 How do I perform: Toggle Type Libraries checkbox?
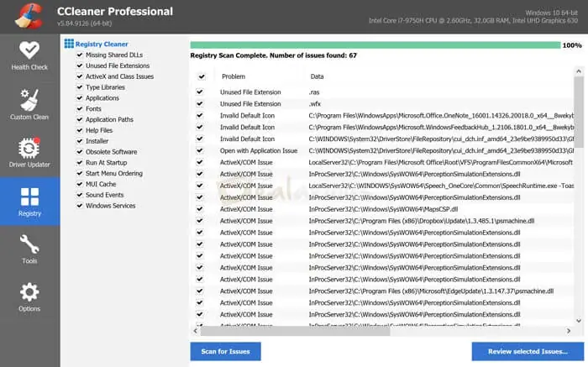pyautogui.click(x=80, y=87)
